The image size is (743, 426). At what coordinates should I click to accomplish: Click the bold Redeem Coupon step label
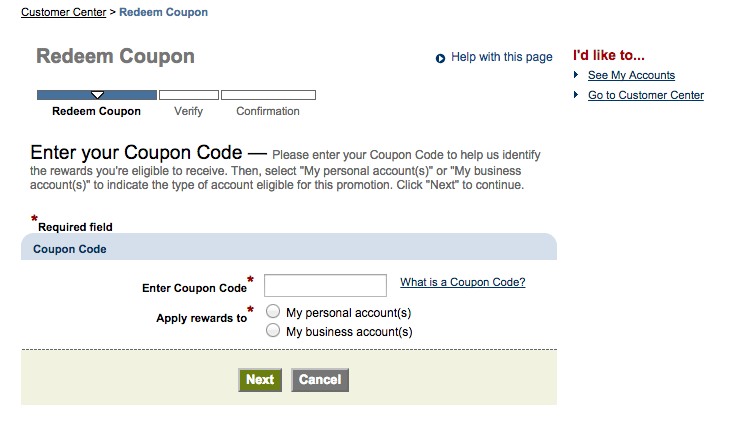point(96,111)
